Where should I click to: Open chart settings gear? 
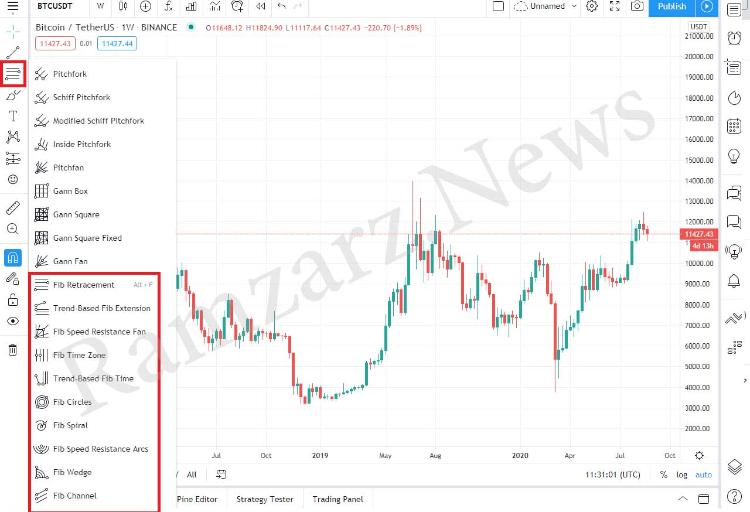click(x=592, y=6)
